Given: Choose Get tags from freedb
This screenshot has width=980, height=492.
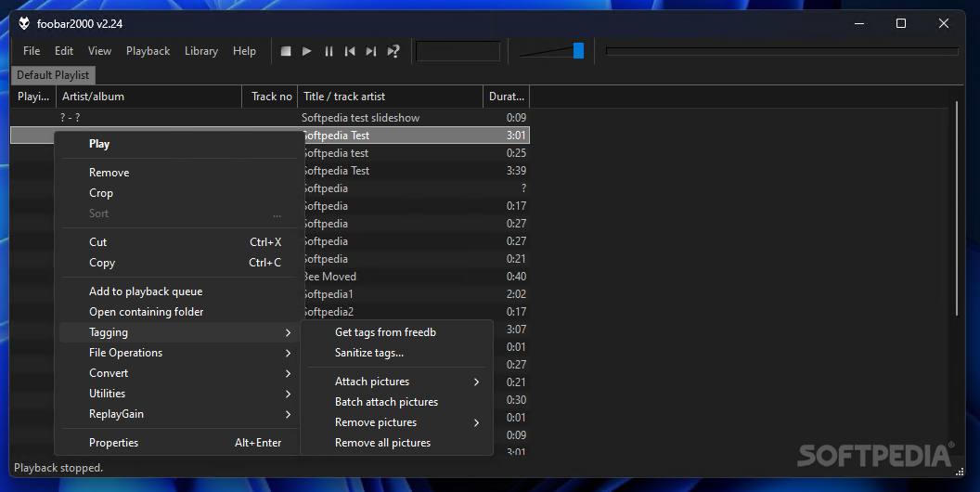Looking at the screenshot, I should tap(396, 332).
